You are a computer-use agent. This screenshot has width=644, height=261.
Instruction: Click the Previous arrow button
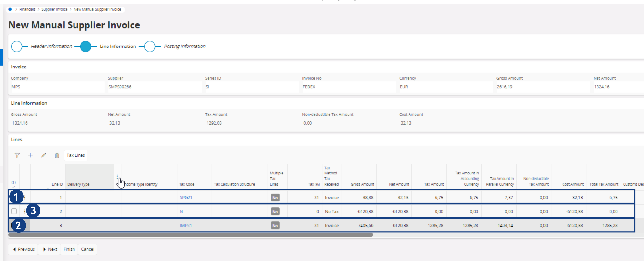pos(24,249)
